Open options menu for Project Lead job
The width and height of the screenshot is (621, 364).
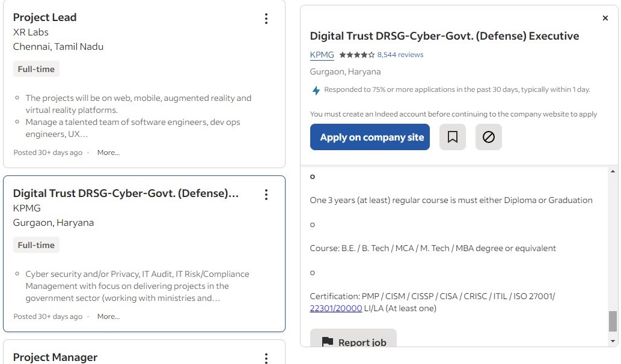(266, 19)
